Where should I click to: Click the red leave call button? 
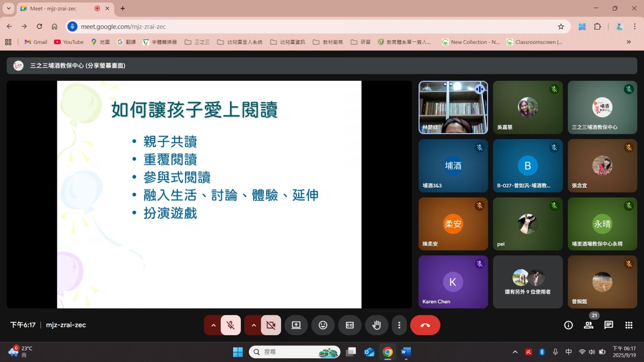tap(425, 325)
